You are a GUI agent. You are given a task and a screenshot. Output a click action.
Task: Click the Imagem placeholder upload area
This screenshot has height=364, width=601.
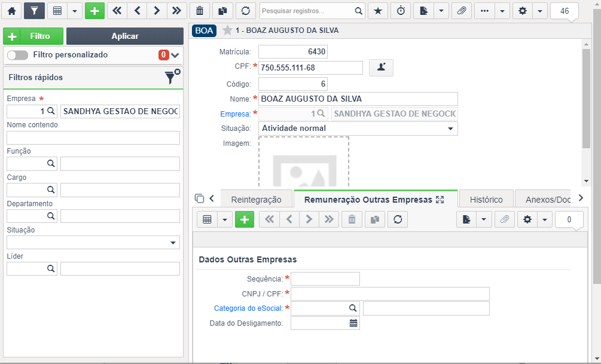tap(304, 162)
